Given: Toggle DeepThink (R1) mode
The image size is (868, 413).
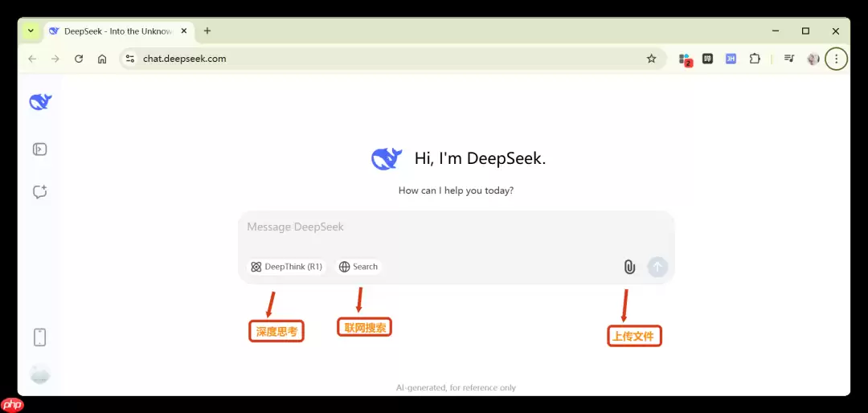Looking at the screenshot, I should 286,267.
